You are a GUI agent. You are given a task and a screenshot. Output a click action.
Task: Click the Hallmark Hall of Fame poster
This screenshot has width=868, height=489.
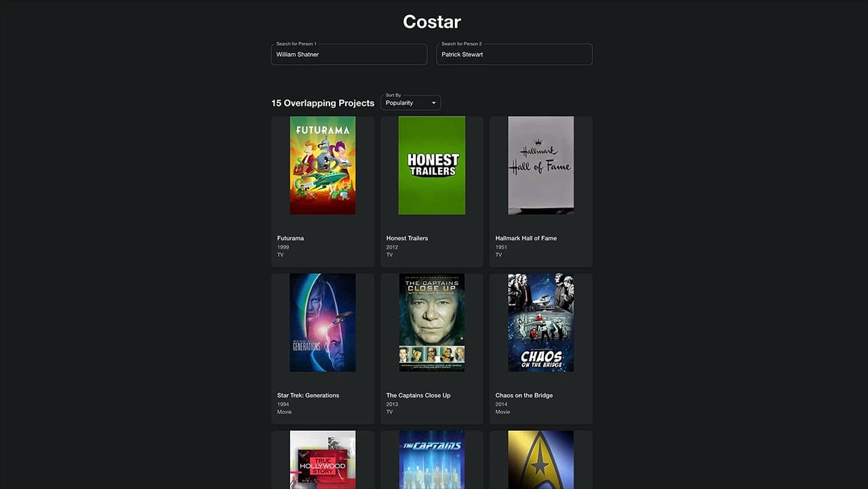tap(541, 165)
